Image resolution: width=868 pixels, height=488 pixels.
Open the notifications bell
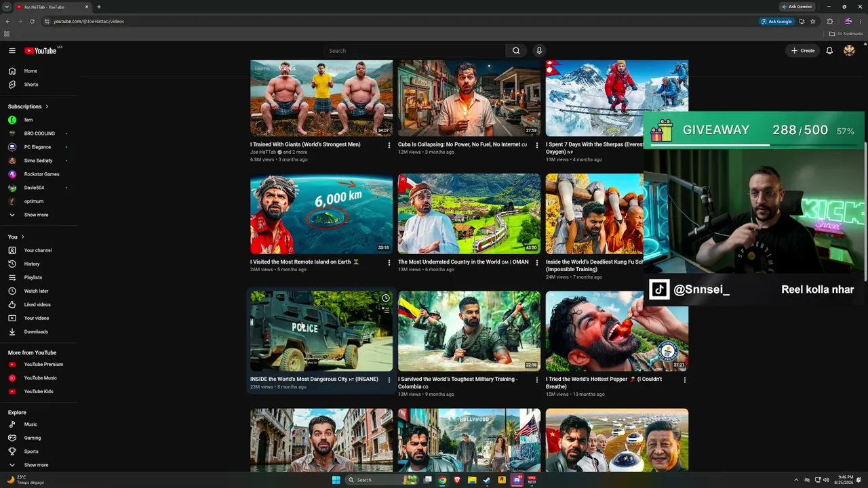[829, 51]
